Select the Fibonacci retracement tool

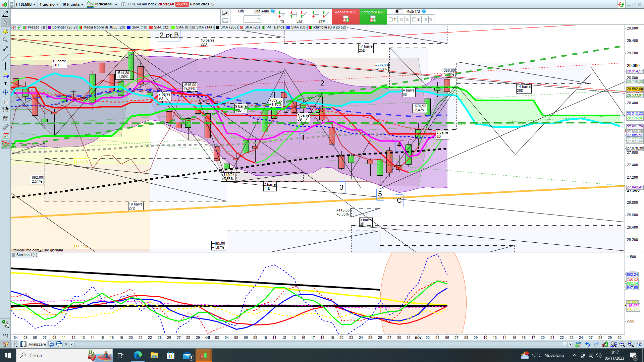coord(5,75)
